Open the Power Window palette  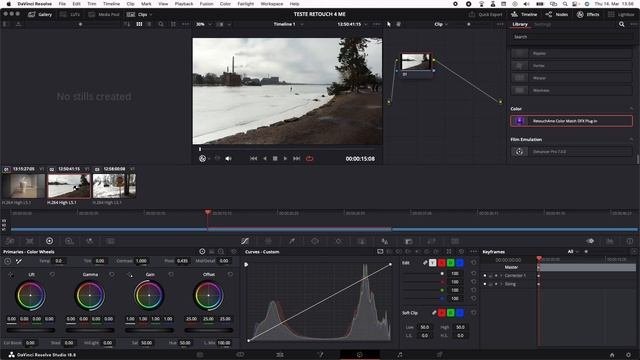(315, 241)
